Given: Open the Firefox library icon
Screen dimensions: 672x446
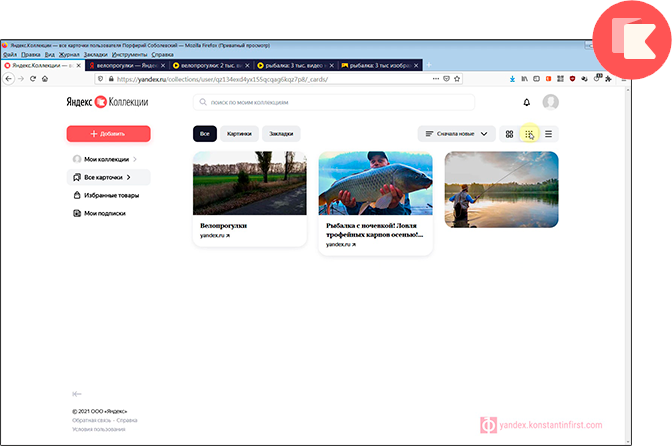Looking at the screenshot, I should click(524, 79).
